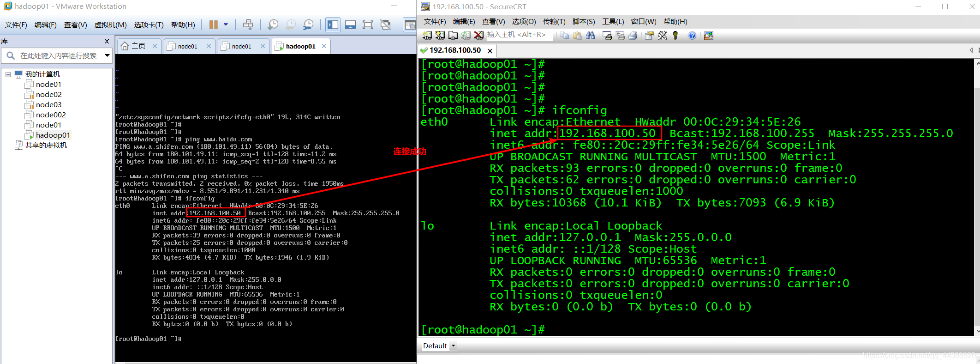This screenshot has width=980, height=364.
Task: Maximize the SecureCRT window
Action: click(945, 6)
